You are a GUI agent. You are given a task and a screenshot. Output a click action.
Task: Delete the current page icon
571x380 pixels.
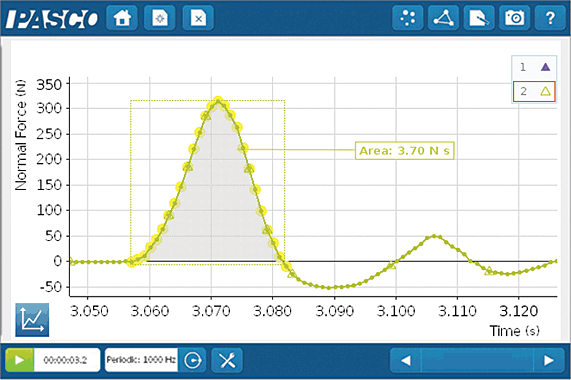click(x=198, y=18)
